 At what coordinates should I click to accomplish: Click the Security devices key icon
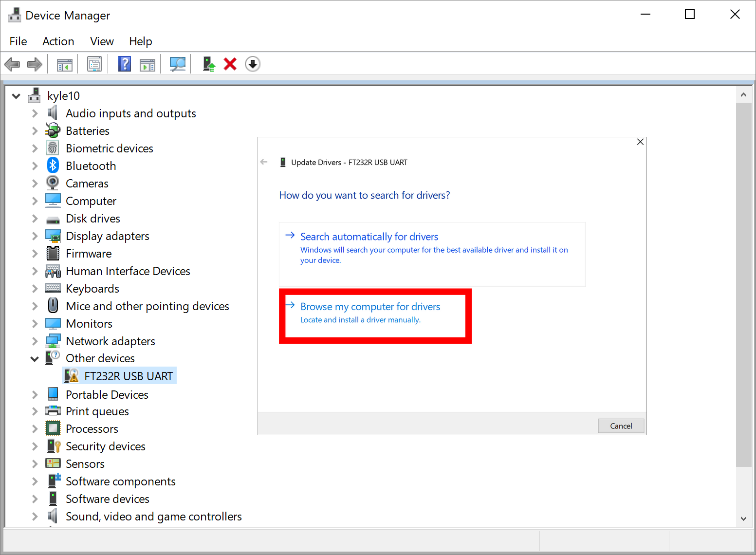coord(54,446)
